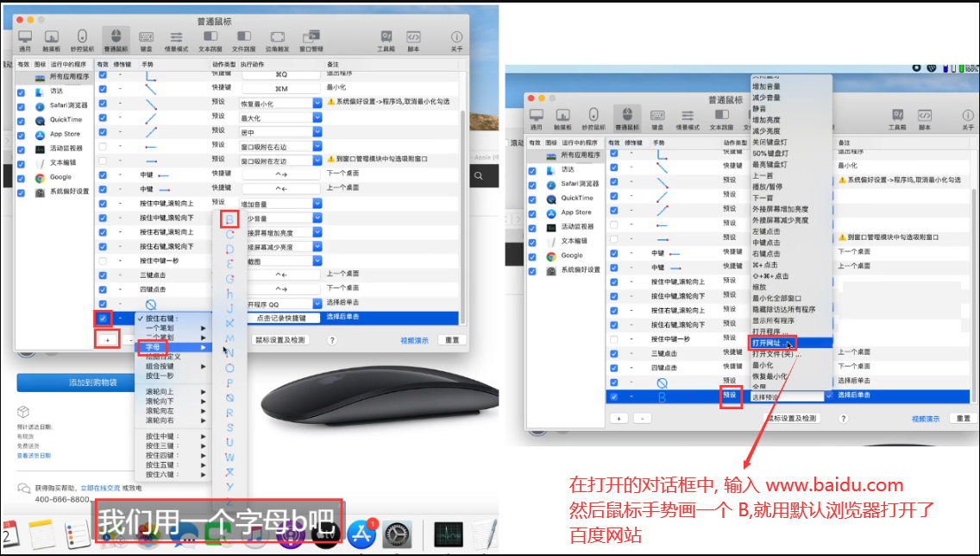Toggle 访达 checkbox in left window
Screen dimensions: 980x556
(22, 92)
